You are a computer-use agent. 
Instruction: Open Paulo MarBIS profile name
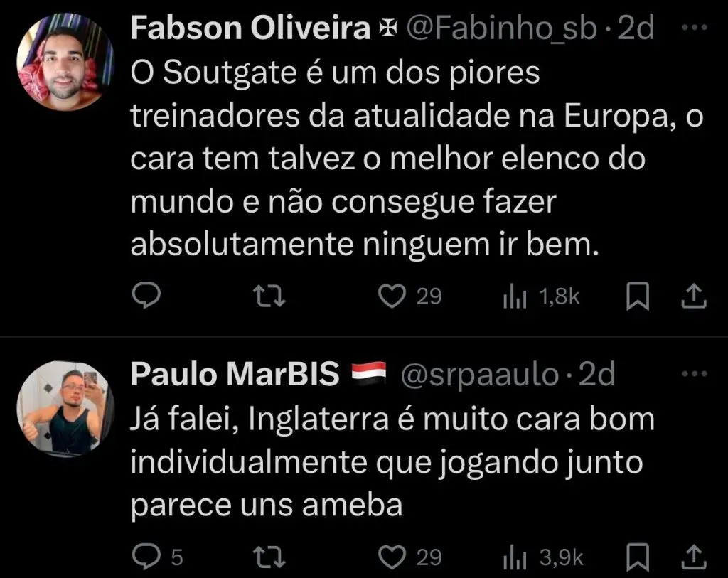(x=235, y=375)
